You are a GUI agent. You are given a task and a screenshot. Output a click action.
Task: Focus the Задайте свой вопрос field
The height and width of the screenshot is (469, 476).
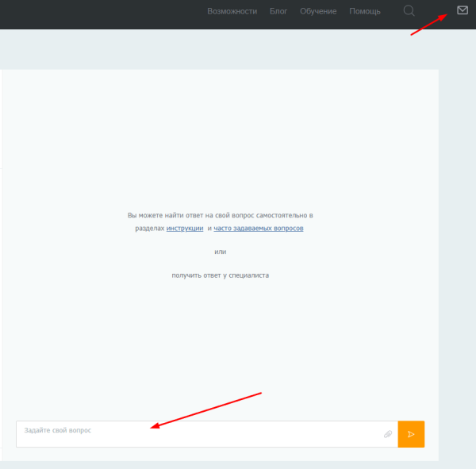pos(198,434)
